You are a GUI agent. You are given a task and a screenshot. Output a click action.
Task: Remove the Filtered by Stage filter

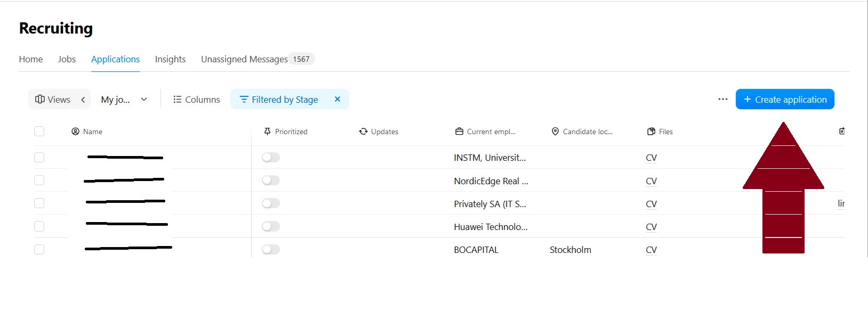(x=337, y=99)
